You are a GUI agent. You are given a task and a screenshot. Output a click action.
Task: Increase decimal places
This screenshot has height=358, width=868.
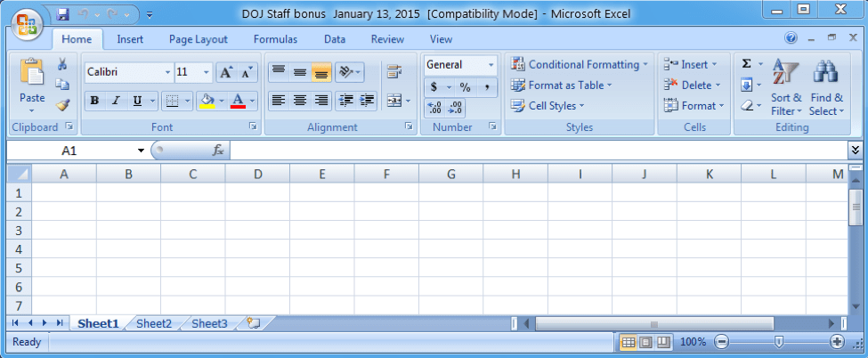(x=434, y=108)
